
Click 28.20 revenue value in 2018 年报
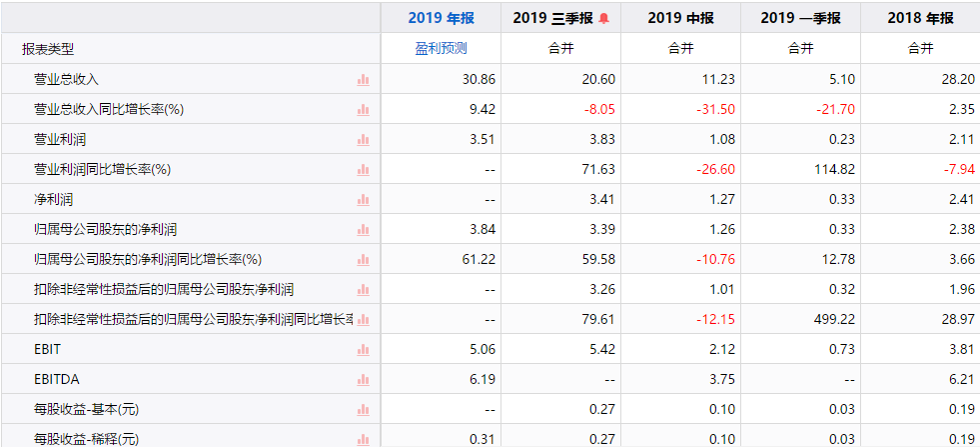(x=959, y=80)
